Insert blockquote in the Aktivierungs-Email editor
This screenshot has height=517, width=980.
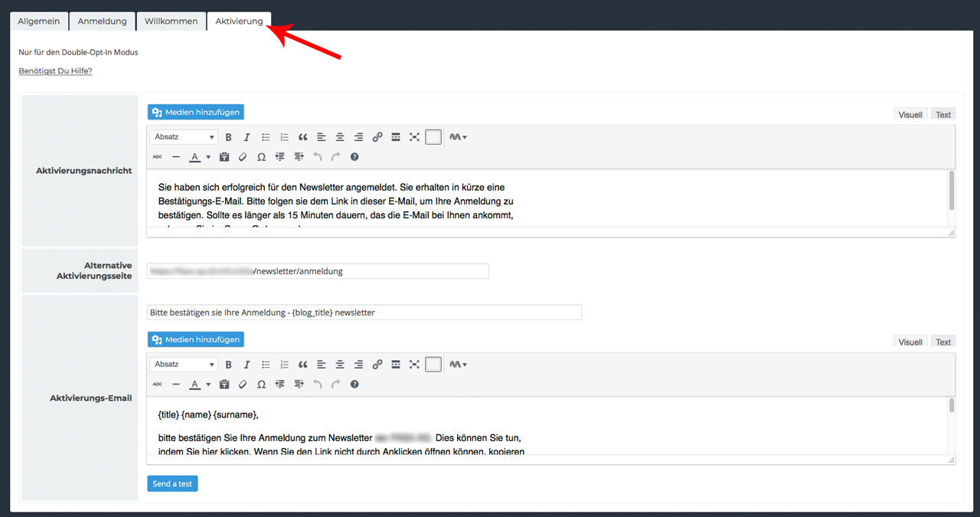click(302, 365)
